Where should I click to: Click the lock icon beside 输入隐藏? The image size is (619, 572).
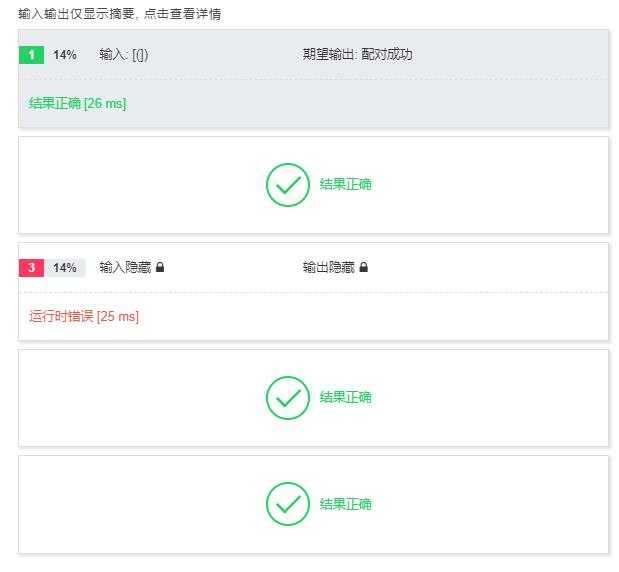[160, 267]
